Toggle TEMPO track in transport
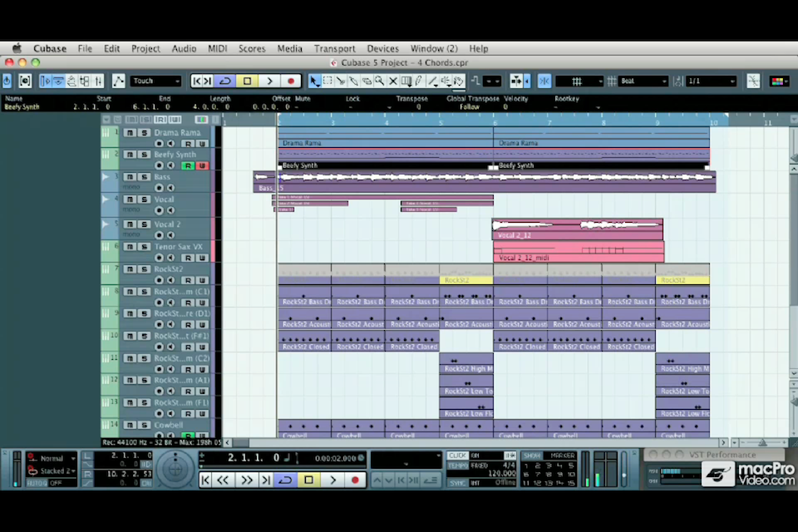The height and width of the screenshot is (532, 798). pos(457,465)
